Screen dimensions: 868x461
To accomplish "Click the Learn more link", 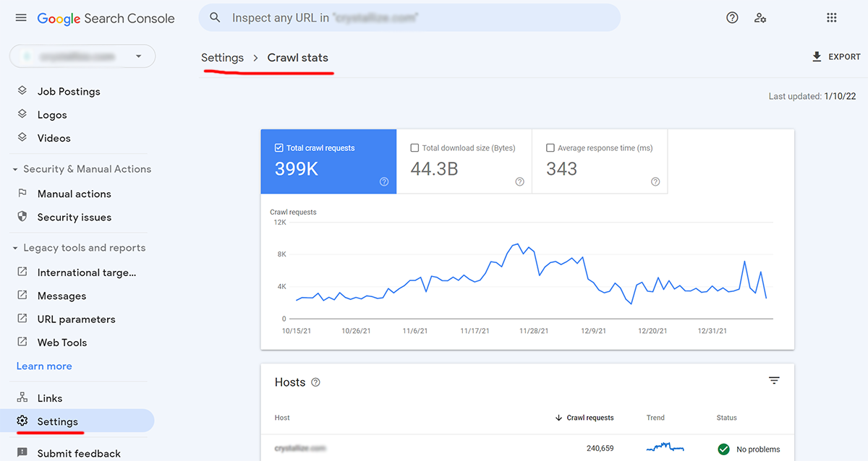I will point(44,366).
